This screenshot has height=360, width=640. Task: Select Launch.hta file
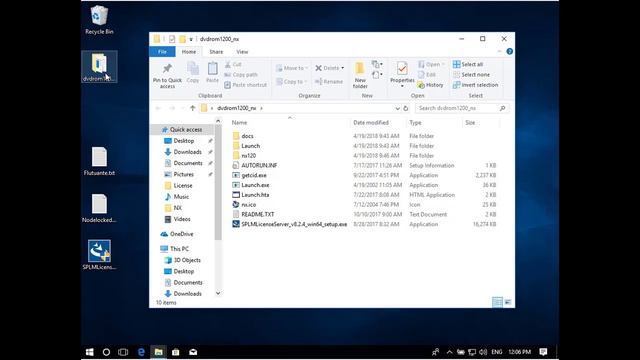(x=255, y=195)
